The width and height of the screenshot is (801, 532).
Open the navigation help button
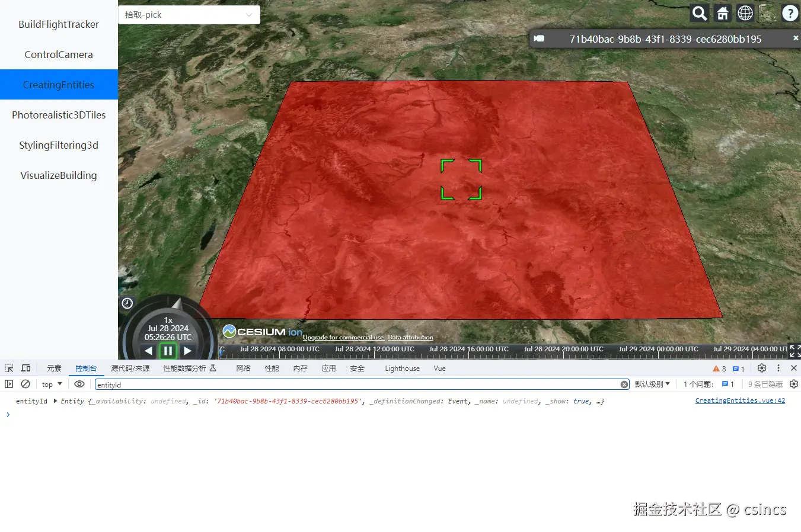pyautogui.click(x=790, y=13)
